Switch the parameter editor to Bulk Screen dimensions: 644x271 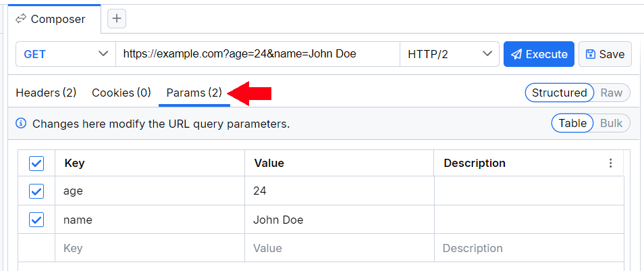612,124
